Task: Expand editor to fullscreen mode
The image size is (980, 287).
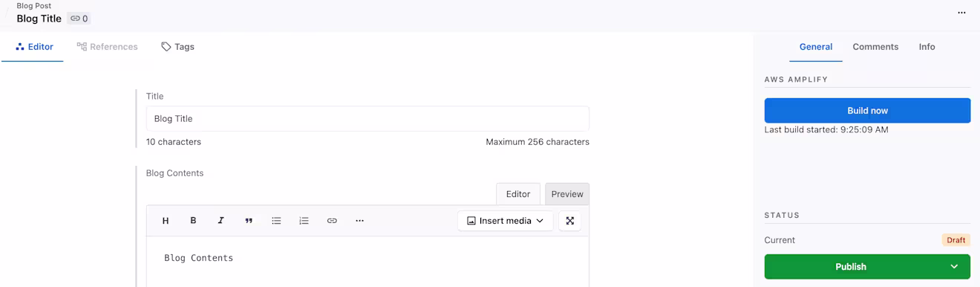Action: coord(569,221)
